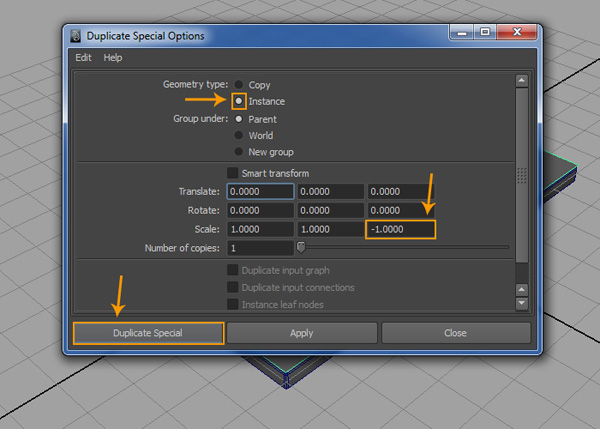The image size is (600, 429).
Task: Choose Parent under Group under
Action: click(239, 119)
